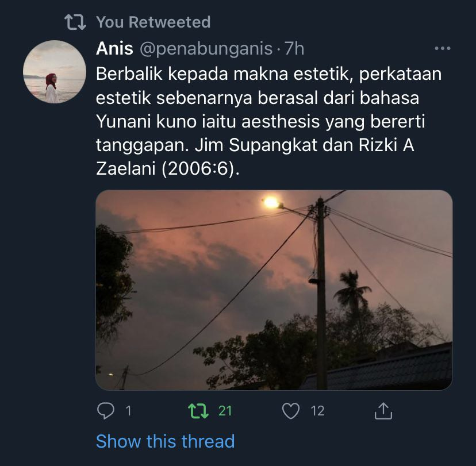Open the @penabunganis handle
The width and height of the screenshot is (476, 466).
pyautogui.click(x=206, y=49)
